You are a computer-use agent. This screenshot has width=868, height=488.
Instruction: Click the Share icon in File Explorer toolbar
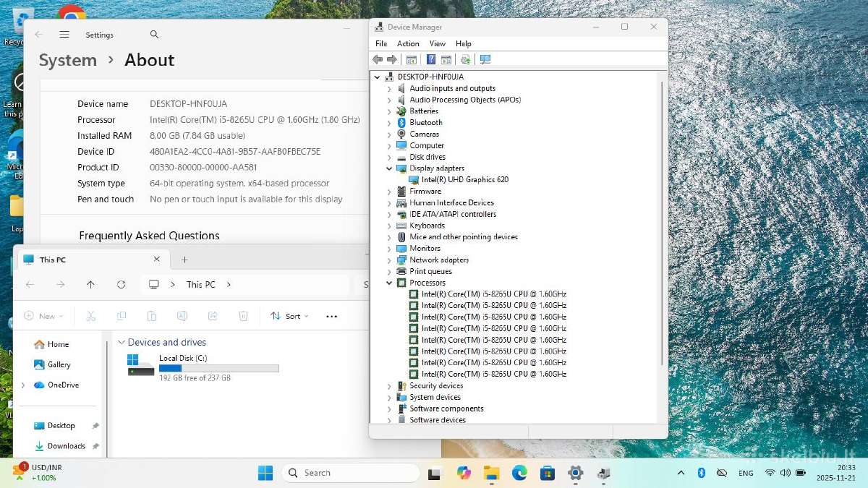[213, 316]
